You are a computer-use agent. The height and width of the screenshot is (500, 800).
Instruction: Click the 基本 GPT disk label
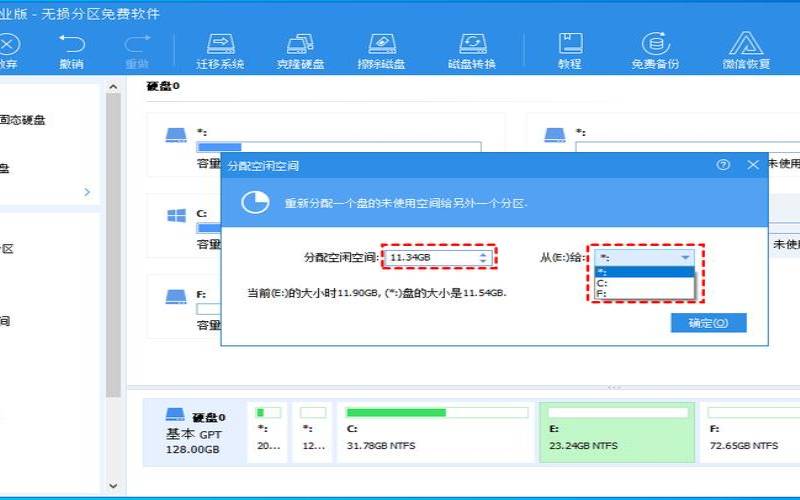(x=194, y=434)
